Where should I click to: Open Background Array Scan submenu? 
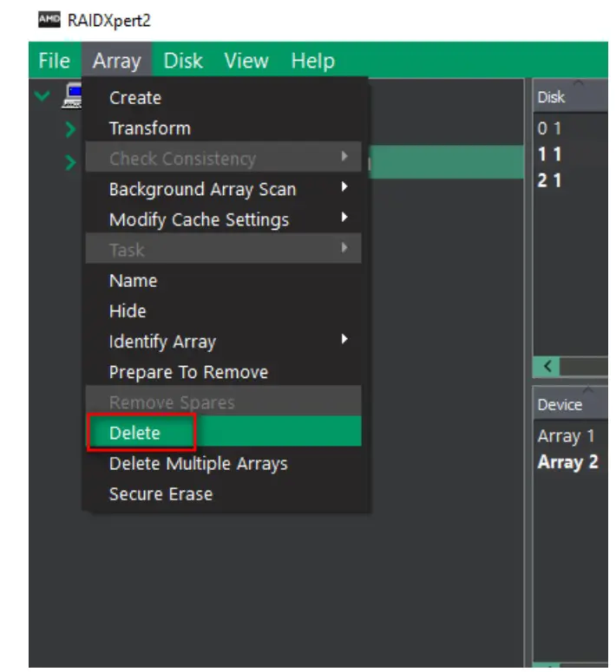tap(224, 189)
